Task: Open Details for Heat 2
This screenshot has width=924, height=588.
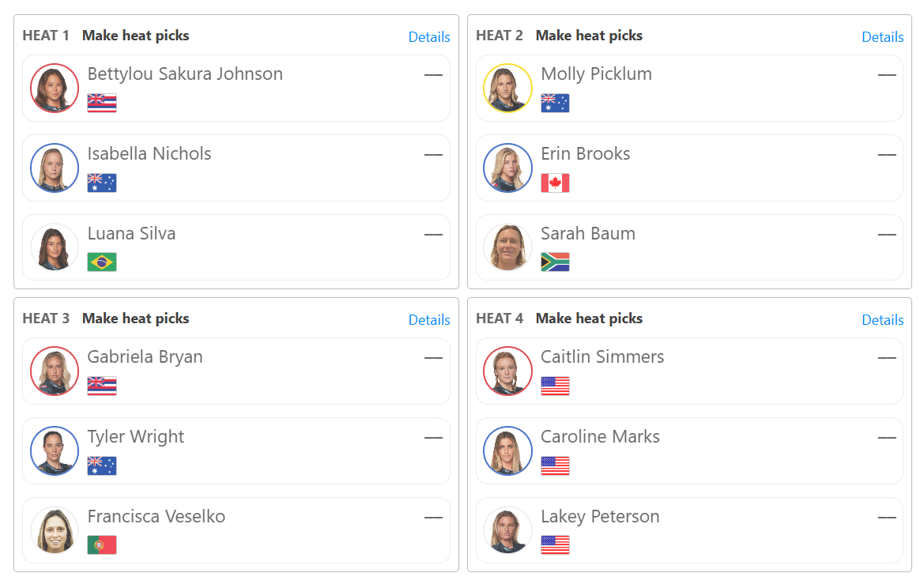Action: [882, 37]
